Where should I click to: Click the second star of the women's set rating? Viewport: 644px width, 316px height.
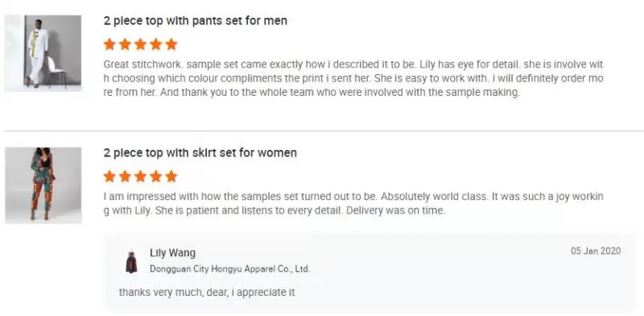tap(125, 176)
